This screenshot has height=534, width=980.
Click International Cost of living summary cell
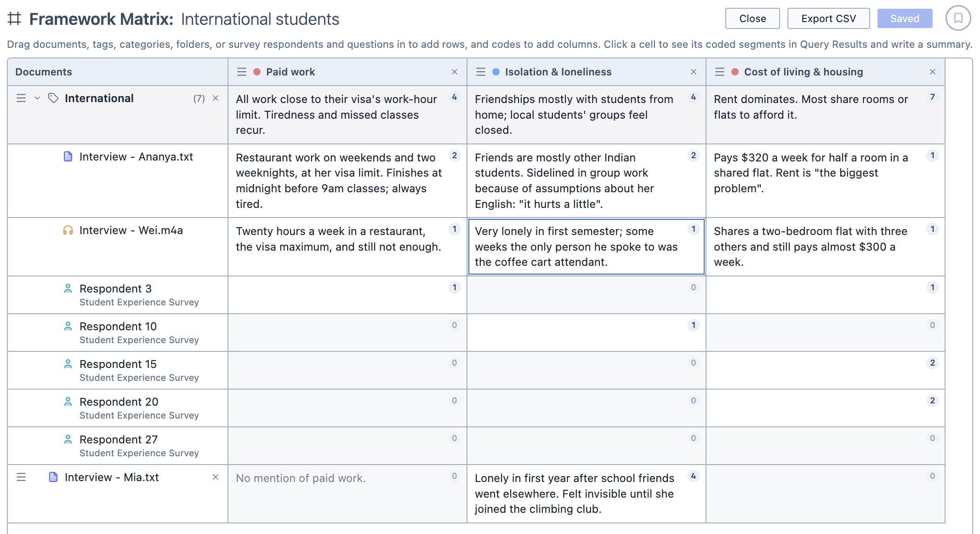pos(826,115)
